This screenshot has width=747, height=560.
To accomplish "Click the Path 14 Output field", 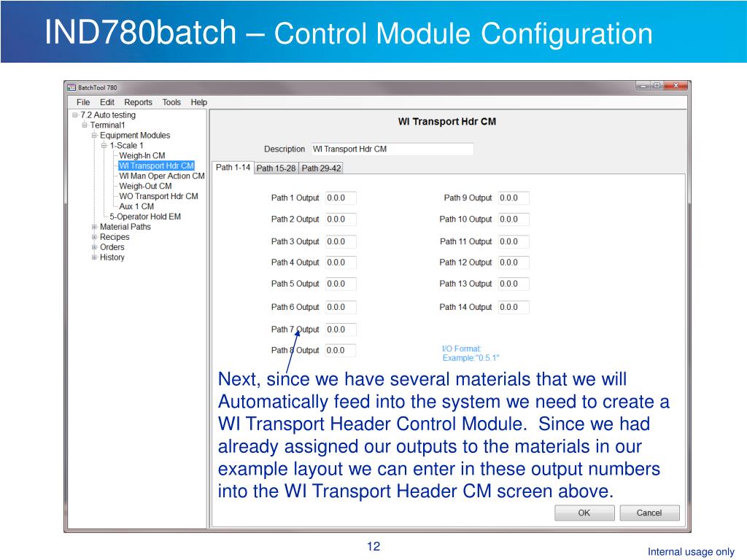I will point(514,308).
